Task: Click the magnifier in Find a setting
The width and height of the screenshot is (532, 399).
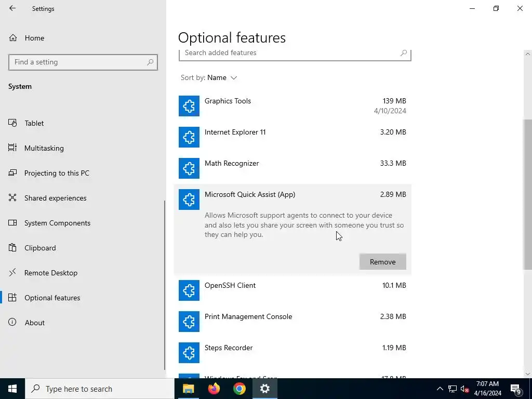Action: click(150, 62)
